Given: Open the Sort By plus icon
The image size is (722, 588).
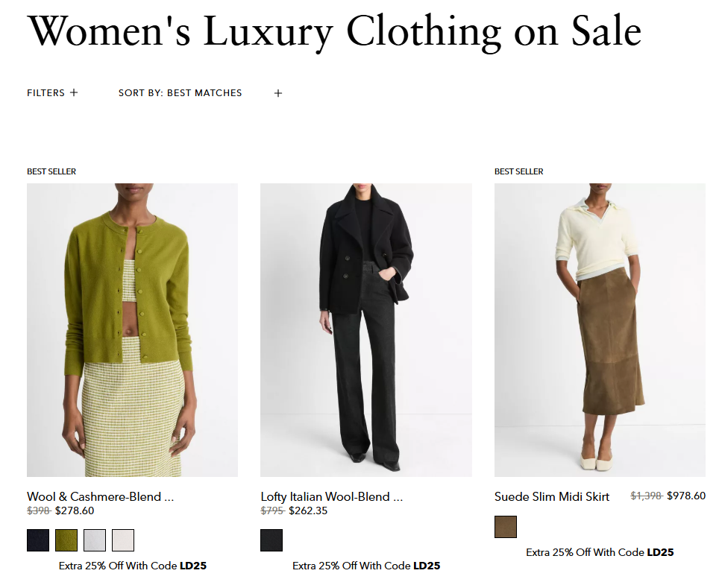Looking at the screenshot, I should click(278, 93).
